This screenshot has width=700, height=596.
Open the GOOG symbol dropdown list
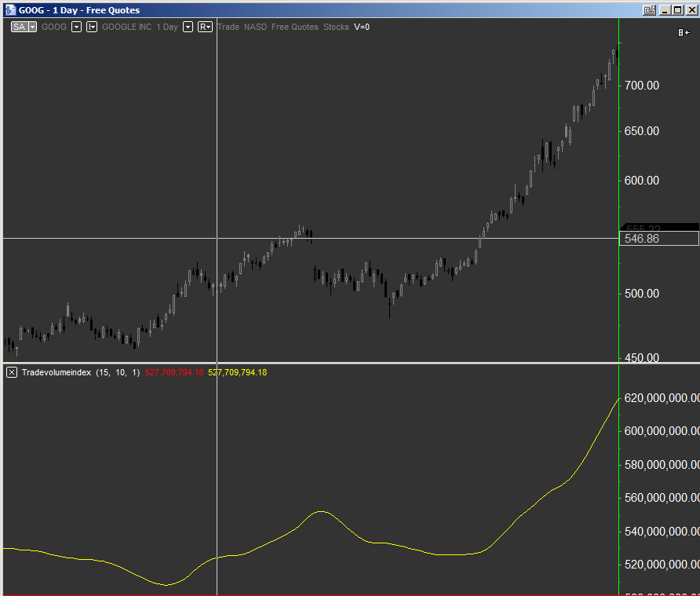[x=75, y=26]
